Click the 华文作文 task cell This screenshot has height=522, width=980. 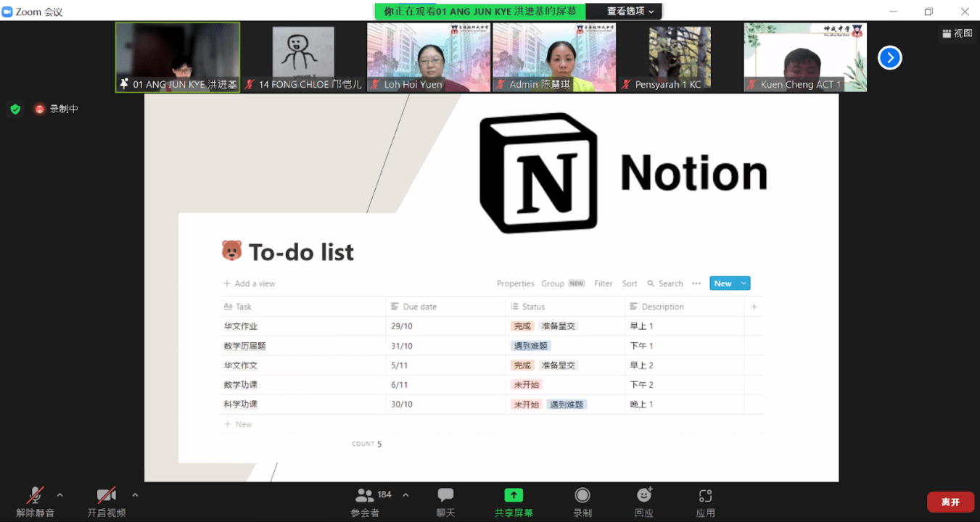pyautogui.click(x=303, y=365)
